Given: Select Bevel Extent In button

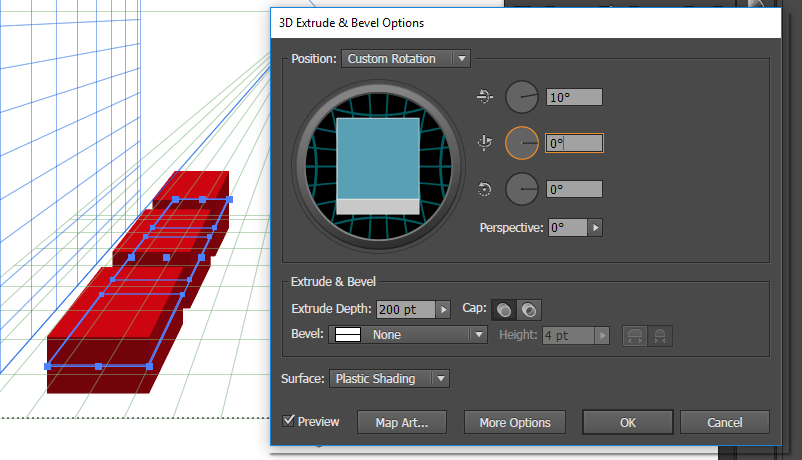Looking at the screenshot, I should 660,336.
